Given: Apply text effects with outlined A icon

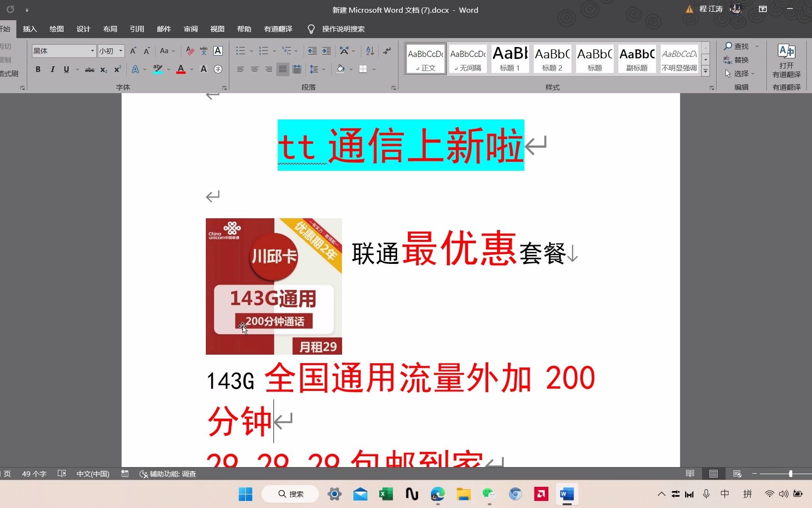Looking at the screenshot, I should [135, 69].
